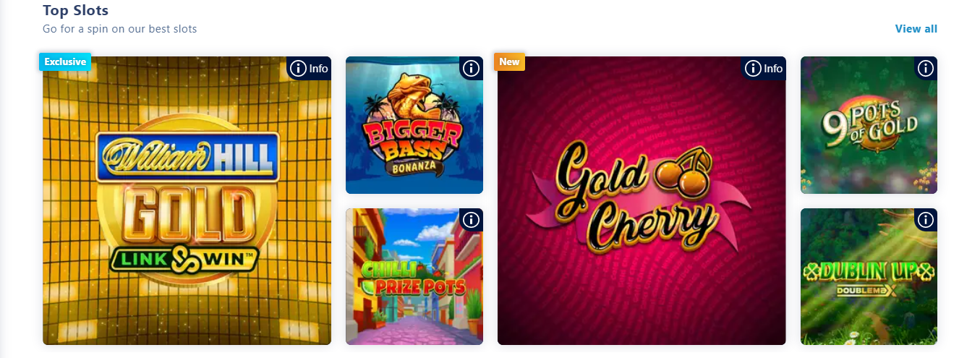Click the Top Slots section heading
Viewport: 980px width, 358px height.
pos(76,11)
